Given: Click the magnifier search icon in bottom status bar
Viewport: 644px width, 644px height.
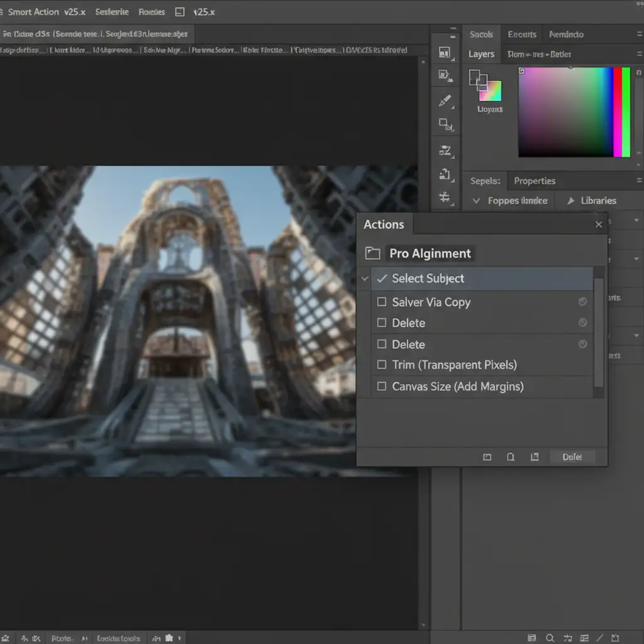Looking at the screenshot, I should (550, 637).
